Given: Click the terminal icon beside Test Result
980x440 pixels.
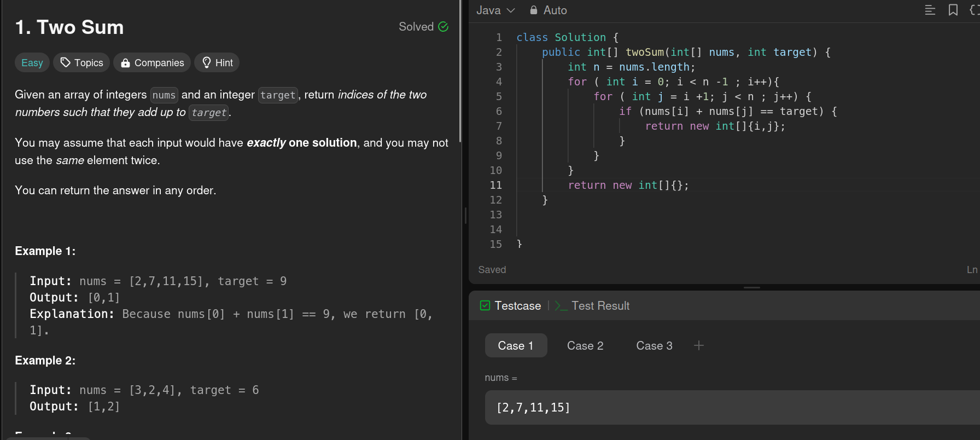Looking at the screenshot, I should [561, 306].
